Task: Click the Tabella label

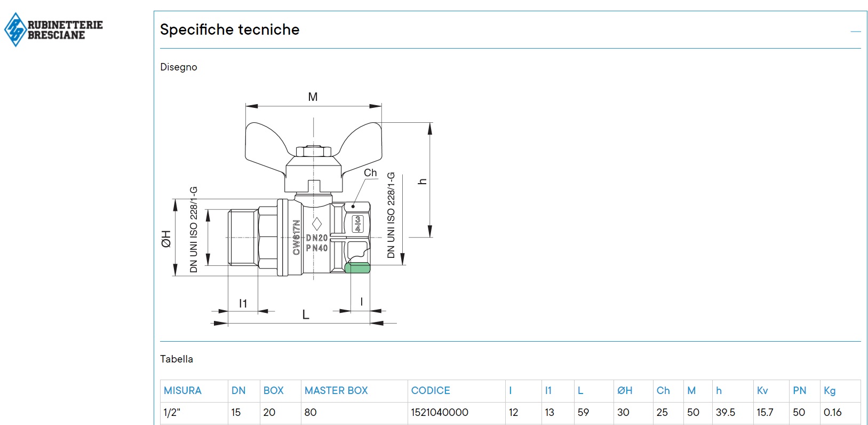Action: pyautogui.click(x=177, y=359)
